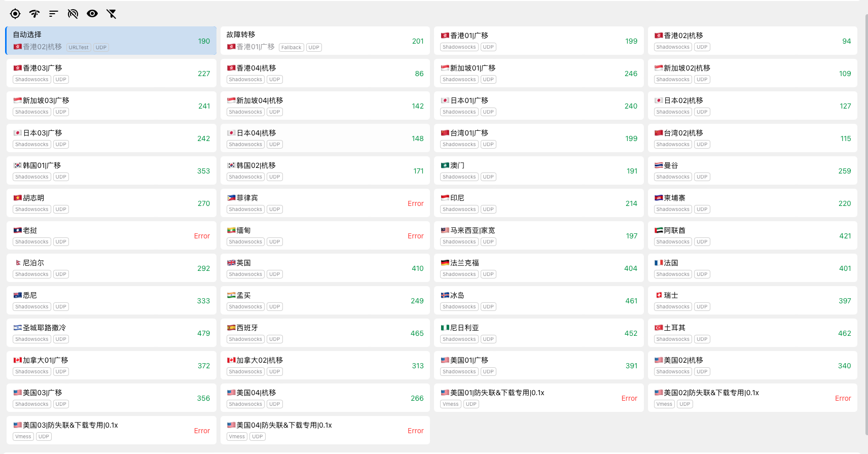
Task: Retest the 菲律宾 node Error status
Action: coord(416,203)
